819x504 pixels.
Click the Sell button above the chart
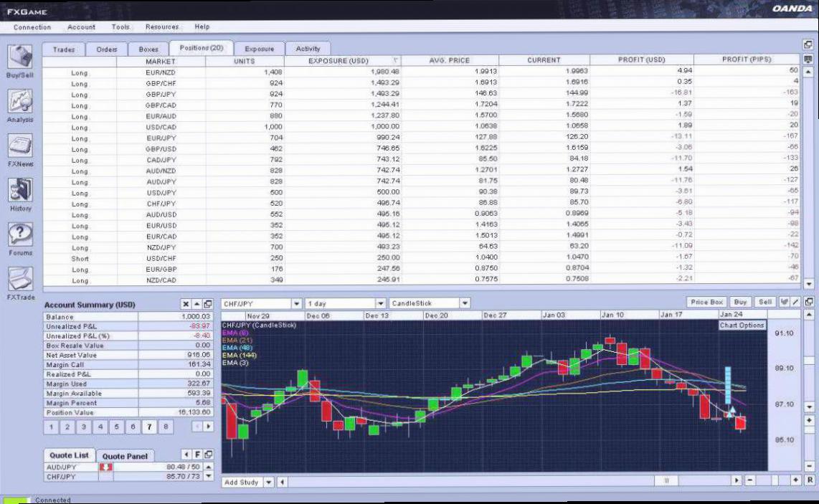click(x=765, y=302)
